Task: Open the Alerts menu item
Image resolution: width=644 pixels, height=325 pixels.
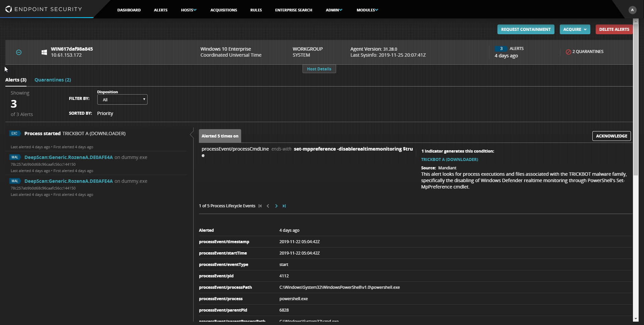Action: coord(161,10)
